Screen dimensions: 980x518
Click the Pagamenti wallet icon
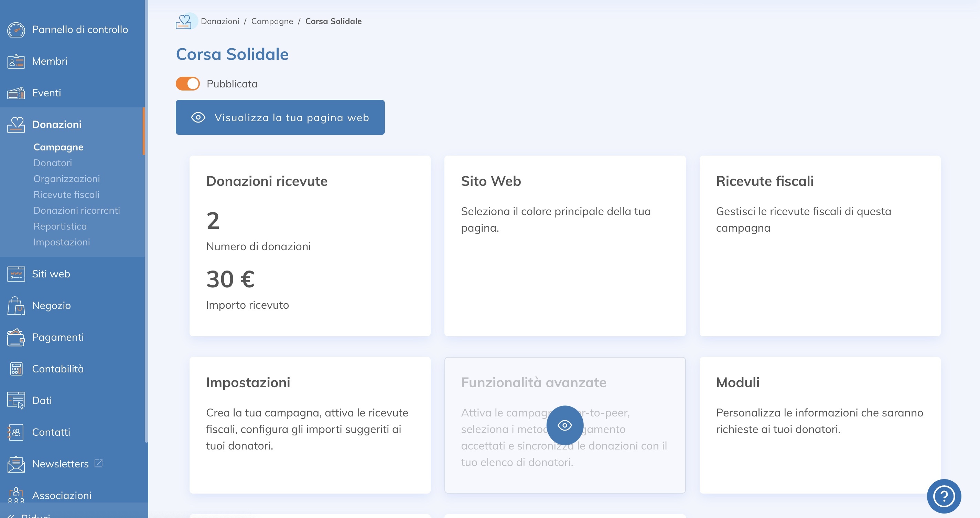(x=16, y=337)
